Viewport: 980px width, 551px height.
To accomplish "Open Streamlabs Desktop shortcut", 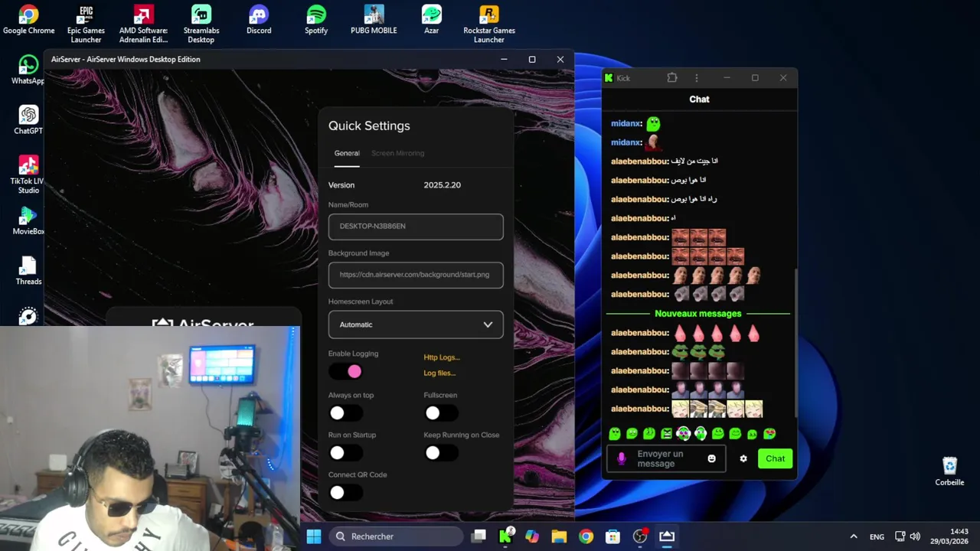I will [201, 24].
